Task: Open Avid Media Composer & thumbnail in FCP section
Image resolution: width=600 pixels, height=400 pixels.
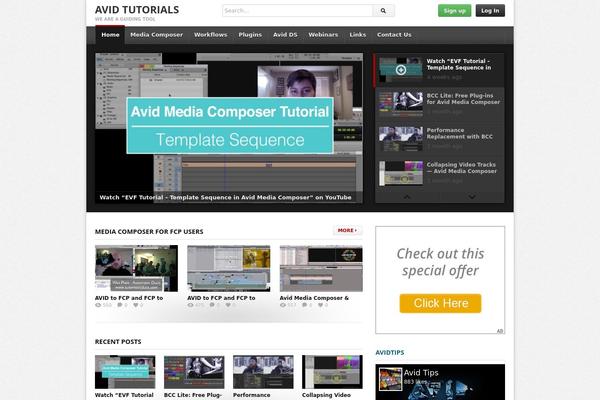Action: pyautogui.click(x=321, y=268)
